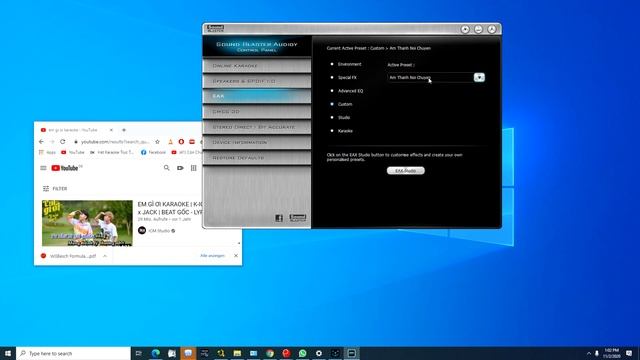Open Apps bookmark in Chrome bookmarks bar
640x360 pixels.
(47, 152)
